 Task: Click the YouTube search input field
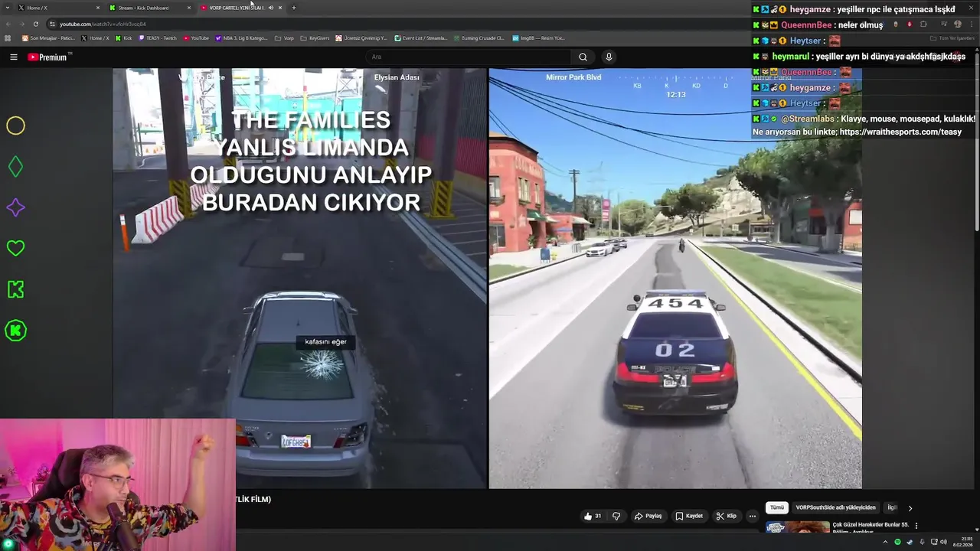[469, 57]
